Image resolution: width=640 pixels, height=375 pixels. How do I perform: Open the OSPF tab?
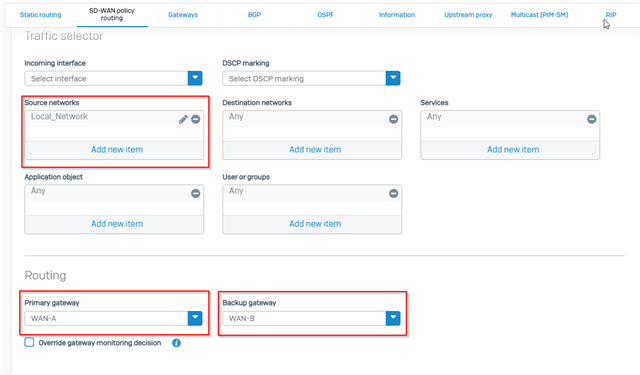click(325, 15)
